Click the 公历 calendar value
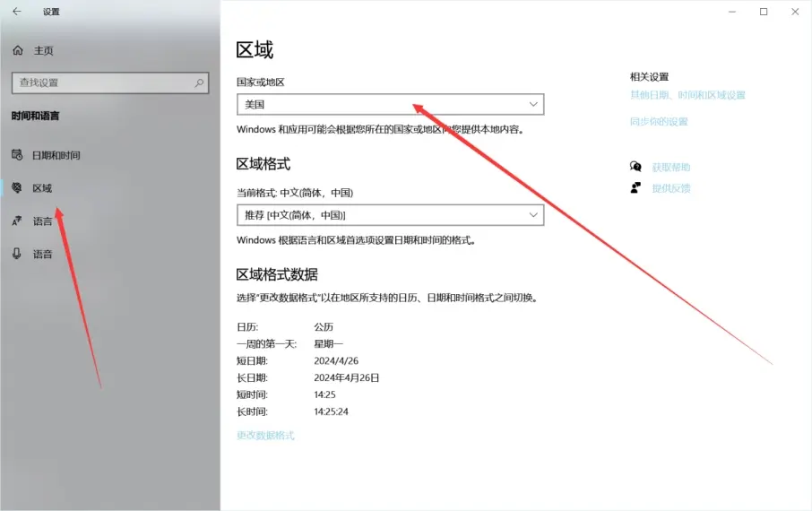 (324, 327)
